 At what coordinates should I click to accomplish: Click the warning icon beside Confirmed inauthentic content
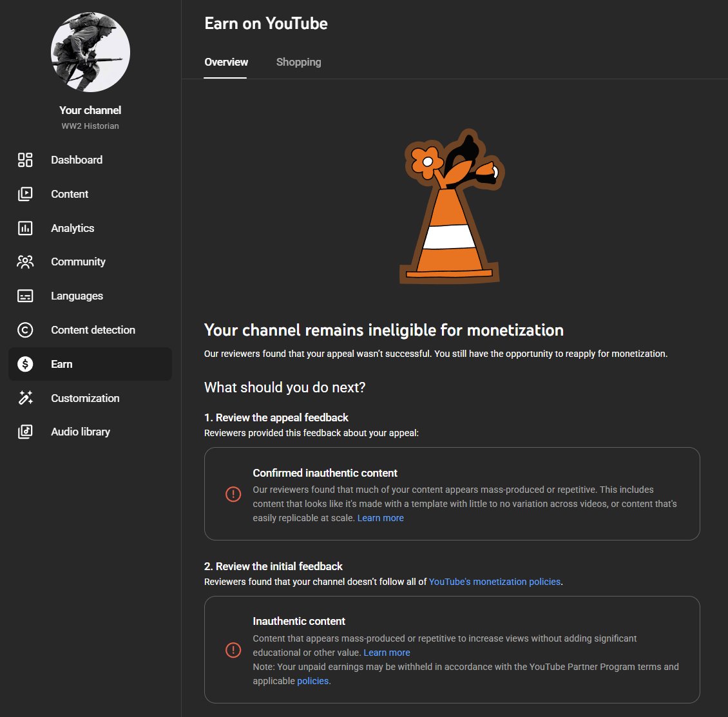coord(233,494)
